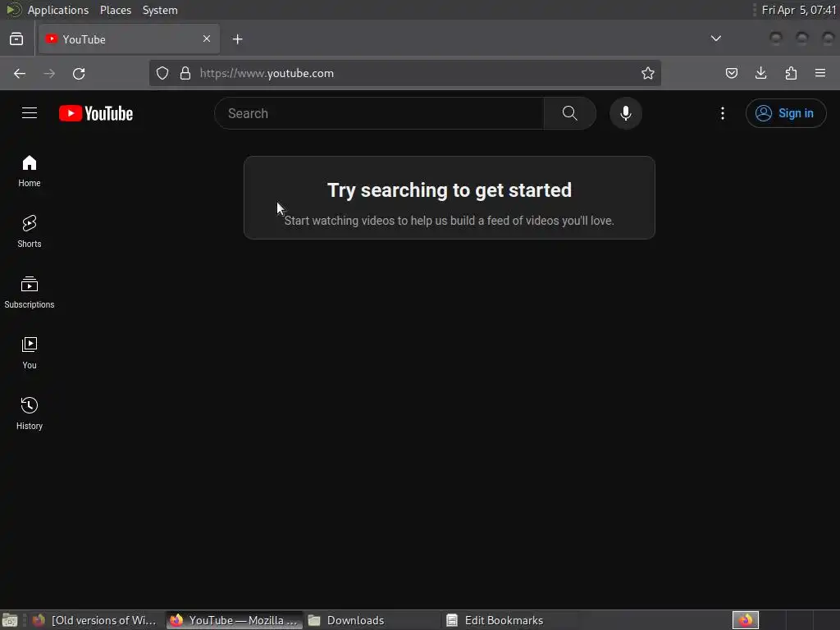Expand the list all tabs chevron
840x630 pixels.
(x=715, y=39)
